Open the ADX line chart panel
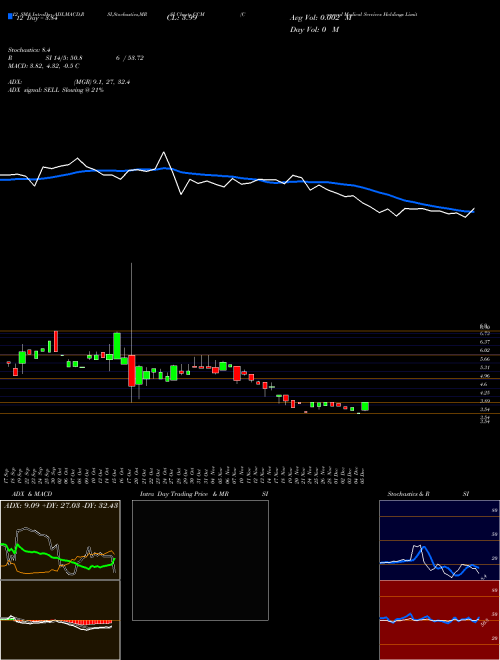The image size is (500, 660). [x=60, y=540]
